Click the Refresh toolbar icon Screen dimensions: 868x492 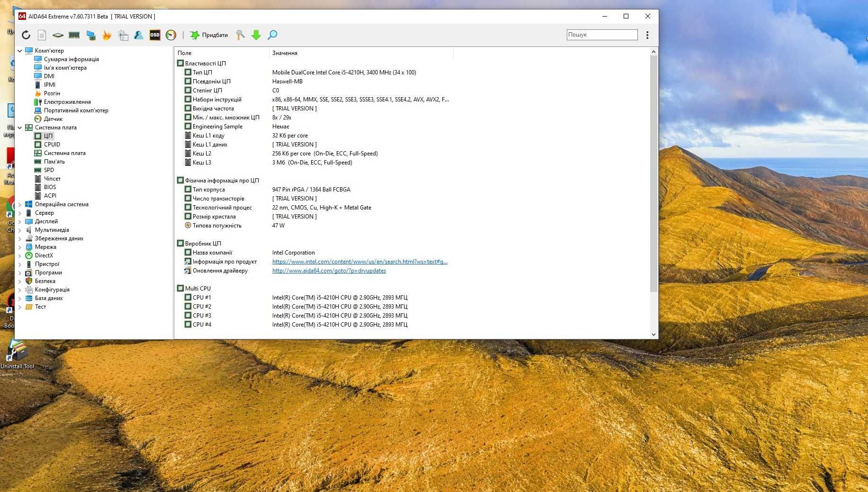click(x=26, y=35)
